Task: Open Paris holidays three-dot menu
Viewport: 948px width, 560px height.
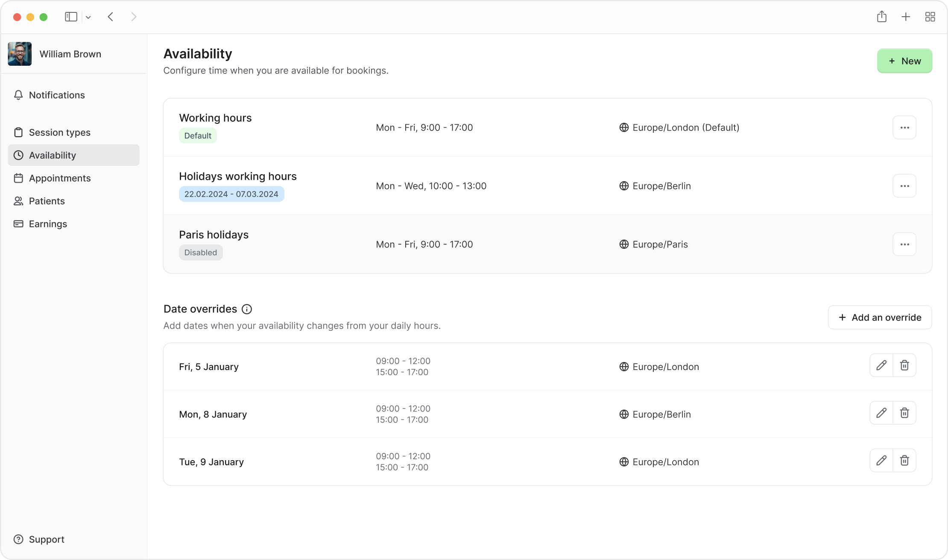Action: (904, 245)
